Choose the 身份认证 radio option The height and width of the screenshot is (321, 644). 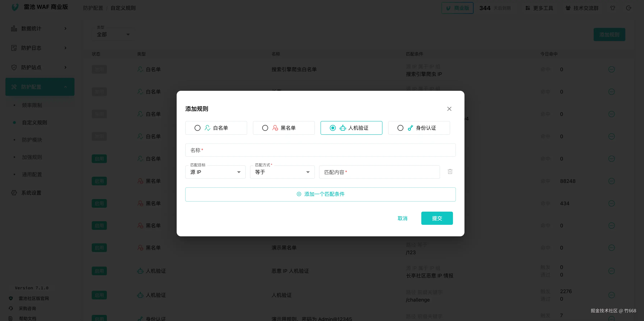[x=400, y=128]
